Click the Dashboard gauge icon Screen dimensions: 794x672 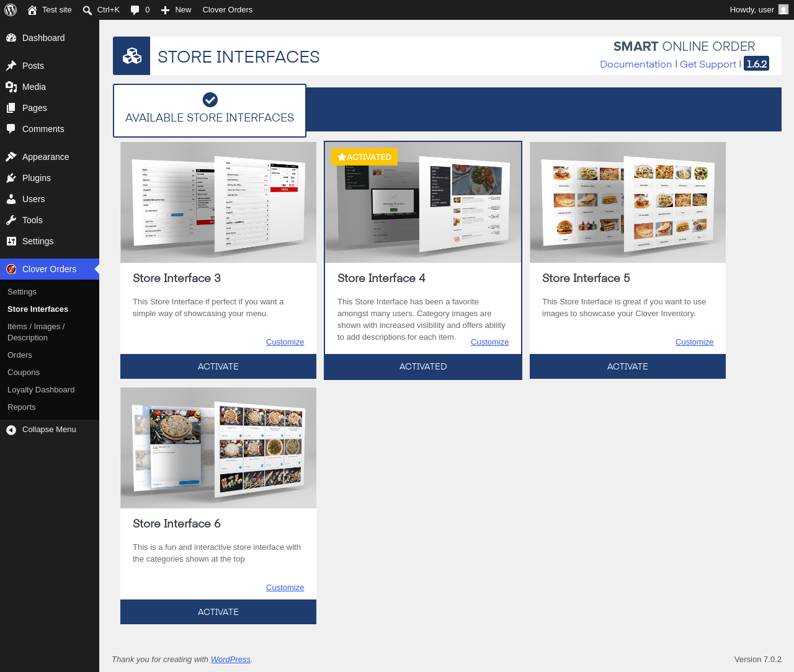coord(11,38)
